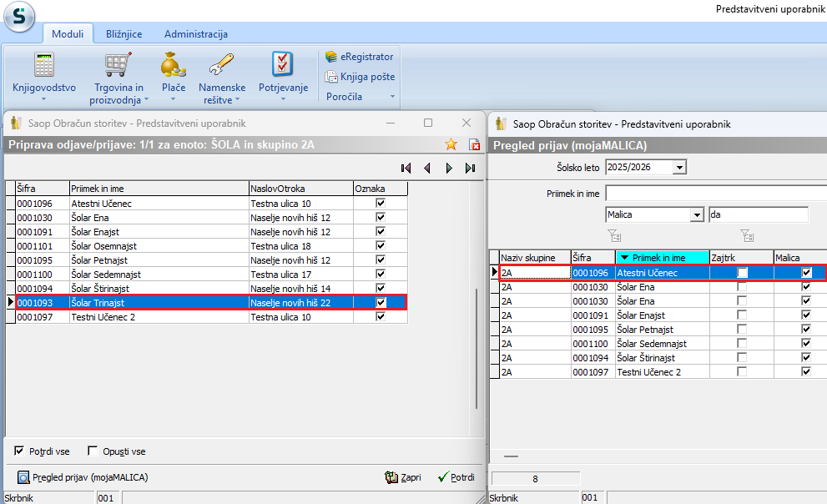The width and height of the screenshot is (827, 504).
Task: Click the Plače money bag icon
Action: pyautogui.click(x=174, y=66)
